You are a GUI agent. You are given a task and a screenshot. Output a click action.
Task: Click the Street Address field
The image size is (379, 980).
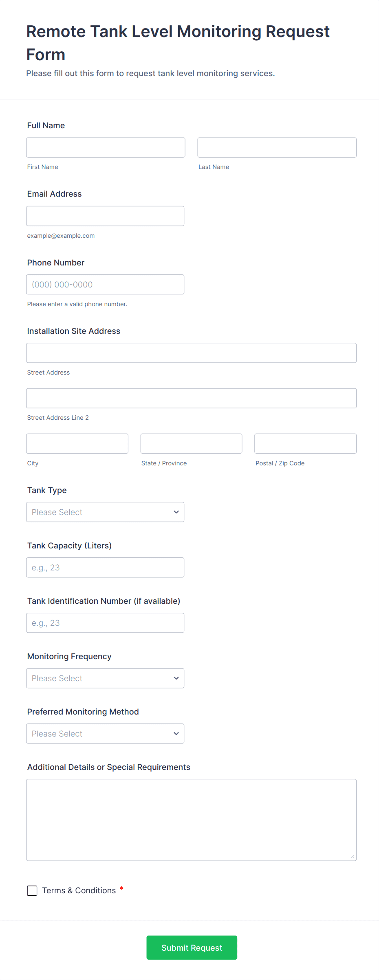[x=191, y=353]
